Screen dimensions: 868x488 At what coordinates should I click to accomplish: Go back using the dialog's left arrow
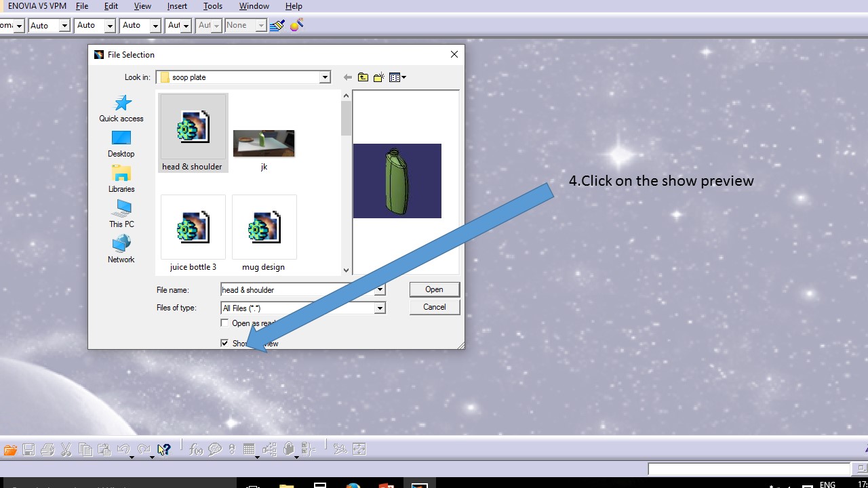click(347, 77)
